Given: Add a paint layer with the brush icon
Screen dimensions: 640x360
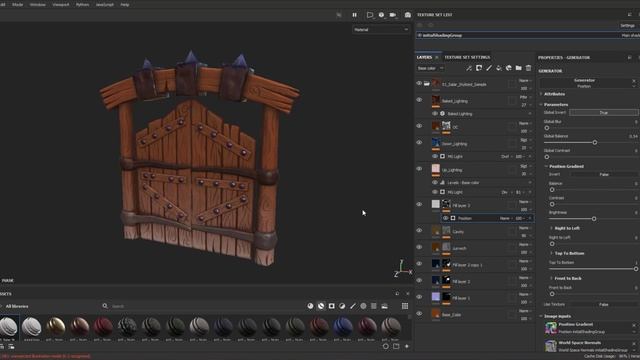Looking at the screenshot, I should pos(489,68).
